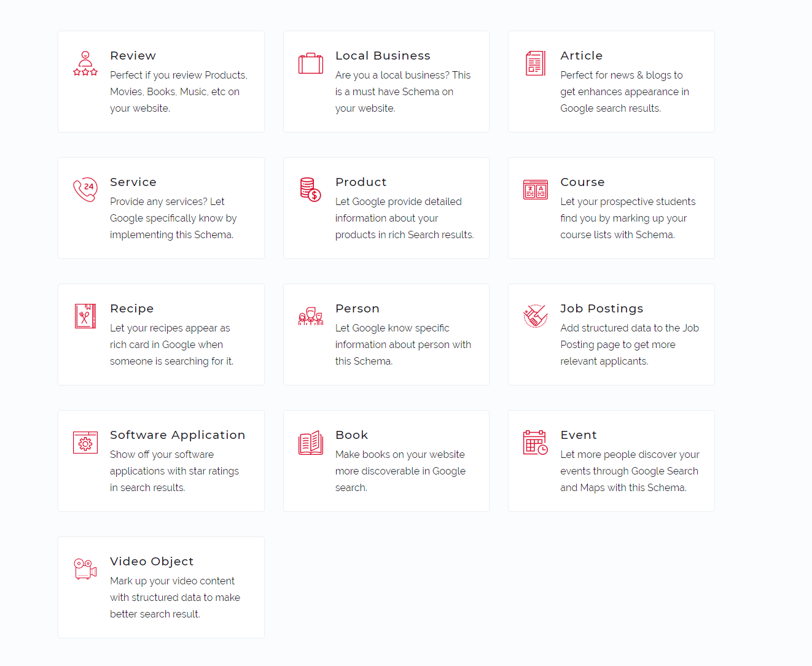Select the Book open-pages icon
This screenshot has height=666, width=812.
310,442
